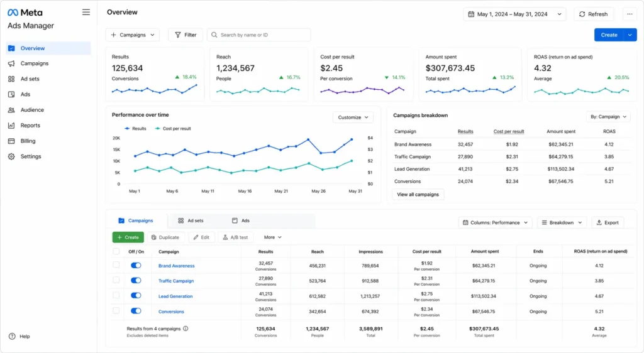Viewport: 644px width, 353px height.
Task: Open the By: Campaign breakdown dropdown
Action: [x=609, y=116]
